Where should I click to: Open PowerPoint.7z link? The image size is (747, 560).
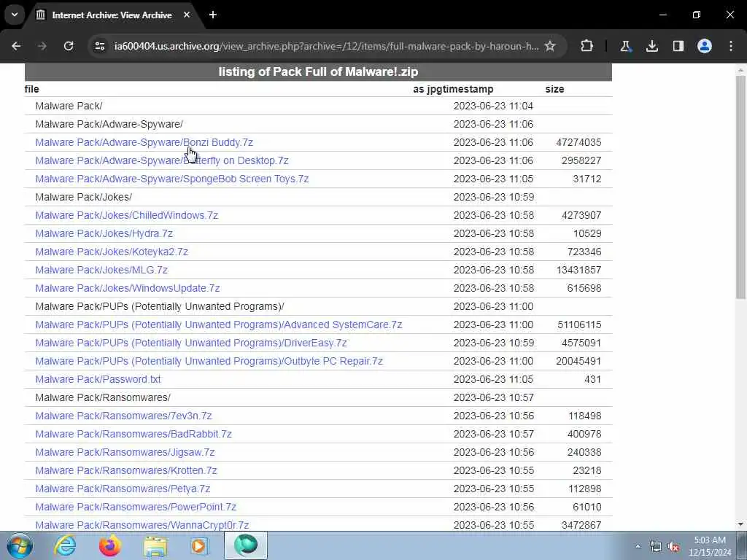pos(136,507)
